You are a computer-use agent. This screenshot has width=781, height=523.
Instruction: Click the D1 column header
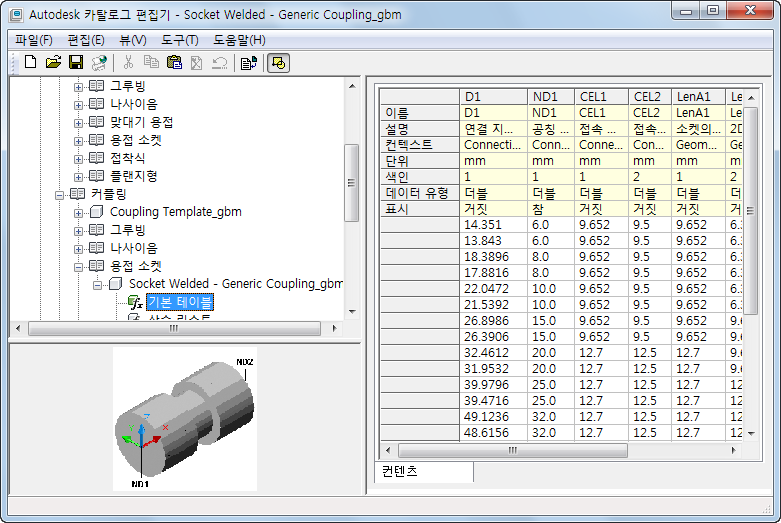point(493,97)
